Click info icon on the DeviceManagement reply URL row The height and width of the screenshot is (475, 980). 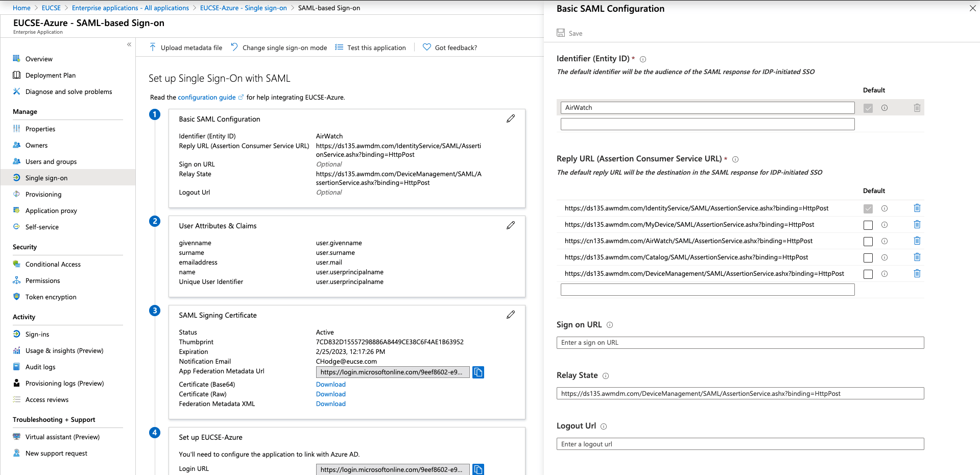coord(885,274)
